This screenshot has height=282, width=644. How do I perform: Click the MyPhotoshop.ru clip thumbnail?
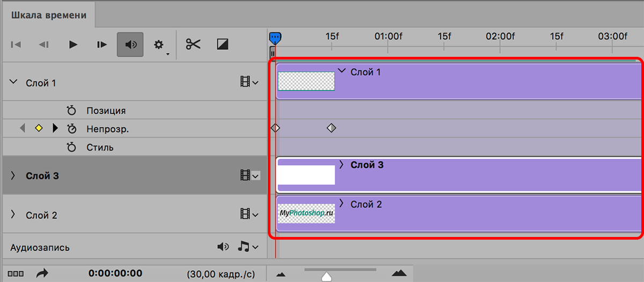(x=306, y=213)
